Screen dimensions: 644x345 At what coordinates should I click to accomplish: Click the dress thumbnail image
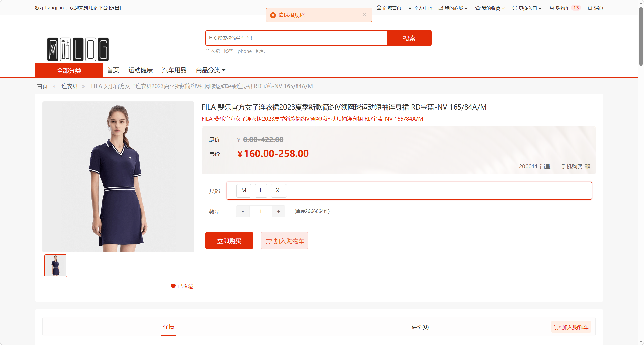coord(56,266)
